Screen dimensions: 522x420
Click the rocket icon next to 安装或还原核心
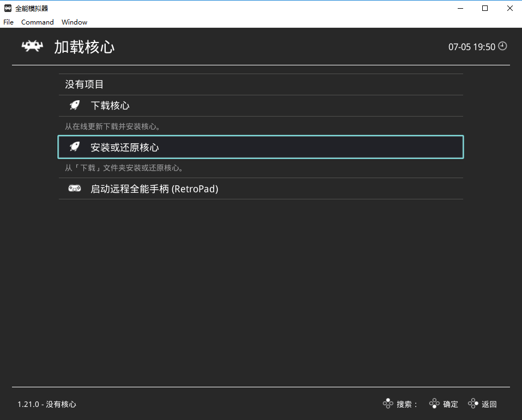(x=74, y=147)
